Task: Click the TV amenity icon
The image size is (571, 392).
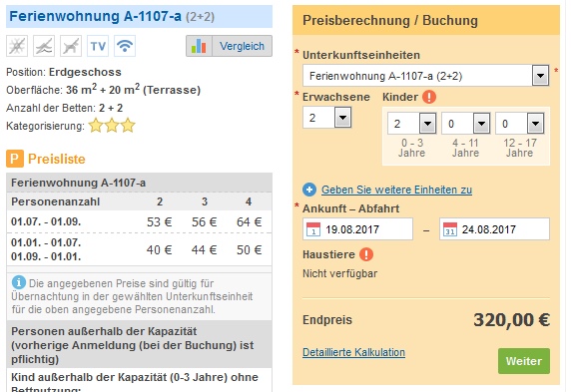Action: point(98,46)
